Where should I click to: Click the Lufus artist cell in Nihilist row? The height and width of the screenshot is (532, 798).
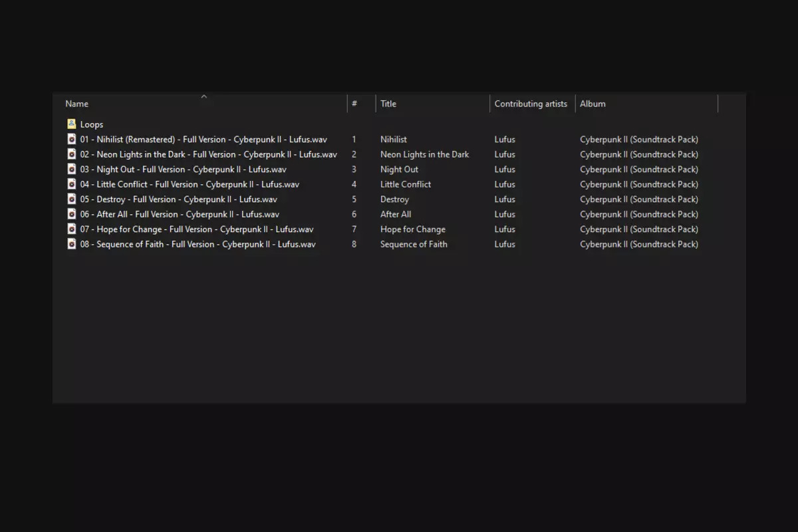pos(505,140)
